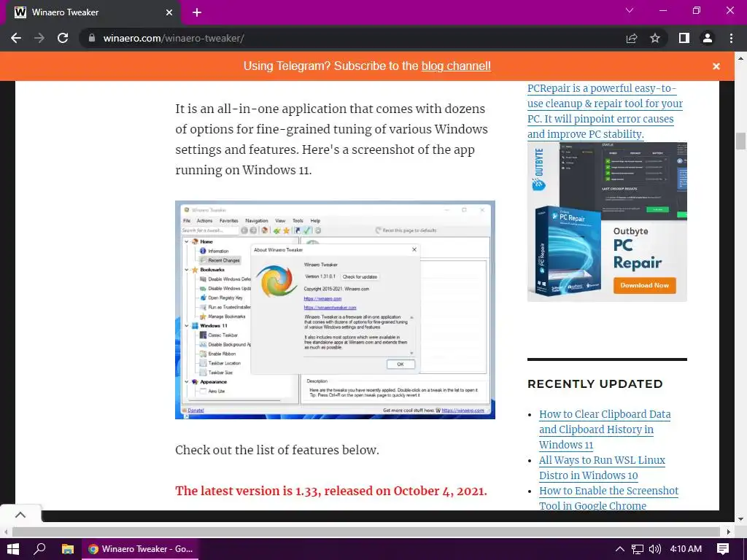The height and width of the screenshot is (560, 747).
Task: Click the RECENTLY UPDATED heading
Action: [595, 384]
